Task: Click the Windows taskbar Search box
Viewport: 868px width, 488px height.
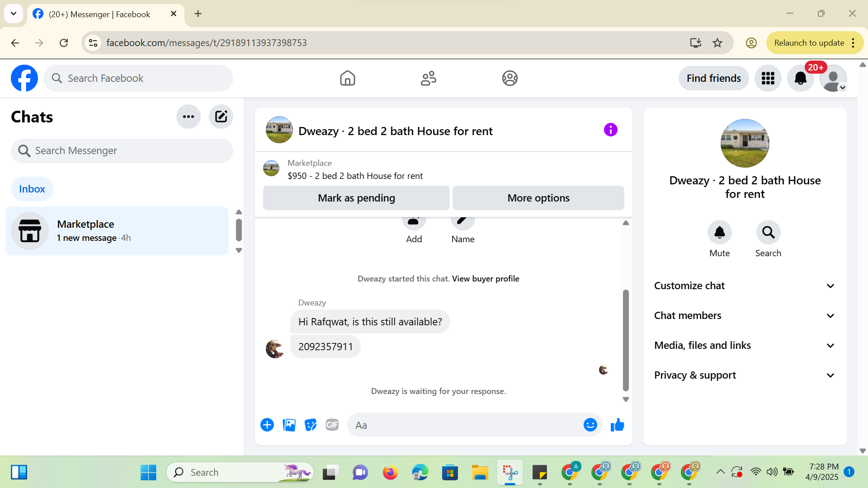Action: [240, 473]
